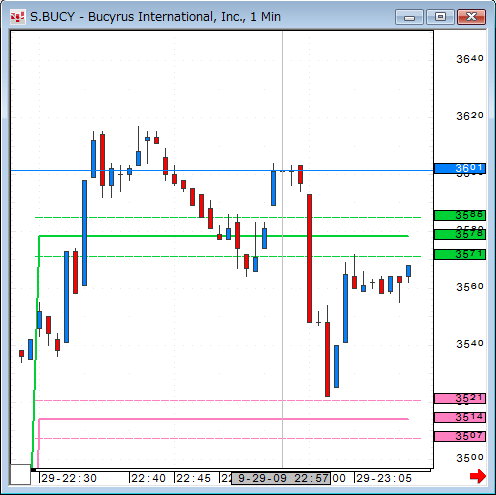Click the 22:40 time axis label
Image resolution: width=496 pixels, height=495 pixels.
(x=148, y=478)
